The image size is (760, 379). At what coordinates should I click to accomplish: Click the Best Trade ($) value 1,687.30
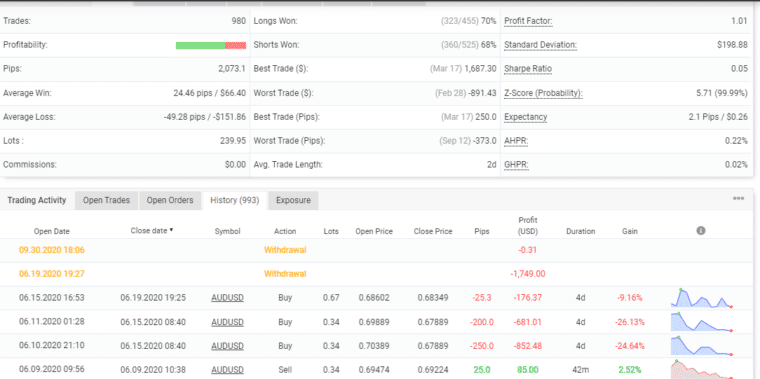coord(480,69)
